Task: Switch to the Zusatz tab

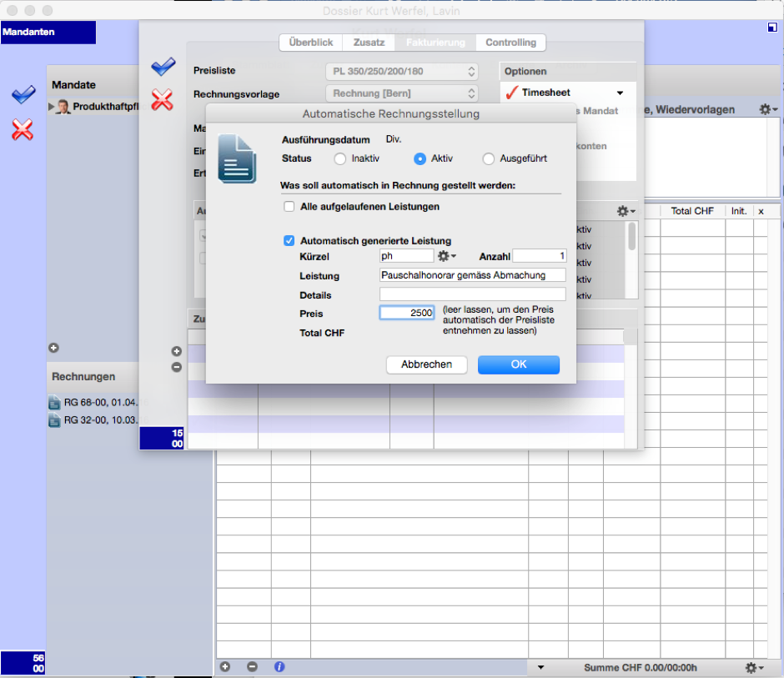Action: (x=369, y=43)
